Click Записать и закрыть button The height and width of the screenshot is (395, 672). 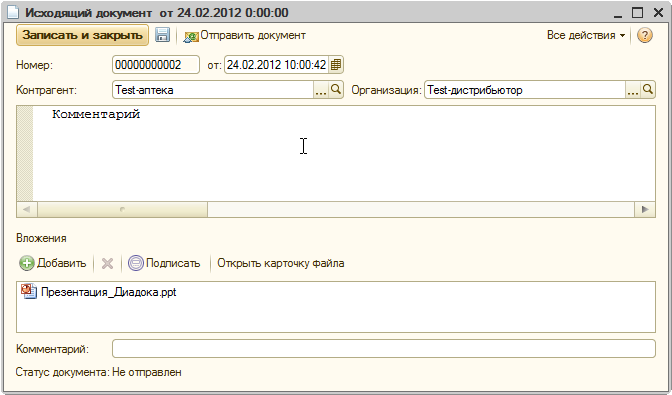click(82, 35)
